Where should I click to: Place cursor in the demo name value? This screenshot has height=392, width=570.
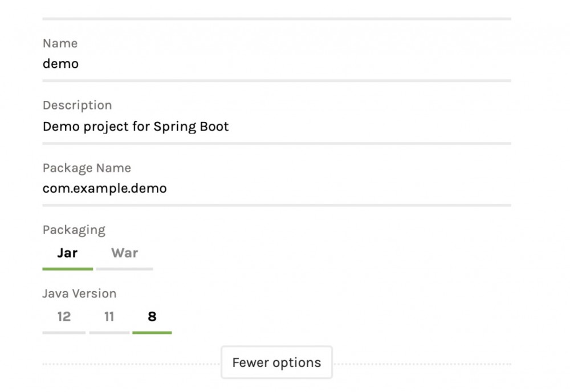click(x=61, y=64)
